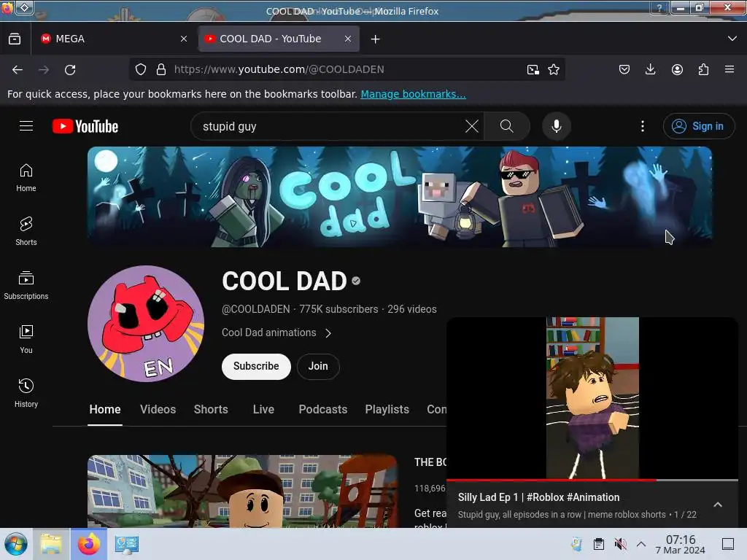The width and height of the screenshot is (747, 560).
Task: Click the COOL DAD channel avatar
Action: tap(146, 324)
